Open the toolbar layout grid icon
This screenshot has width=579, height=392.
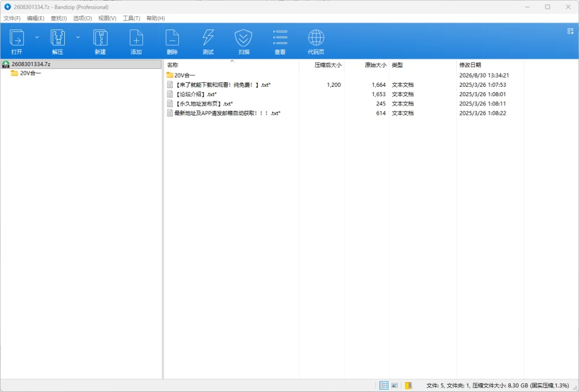(570, 31)
